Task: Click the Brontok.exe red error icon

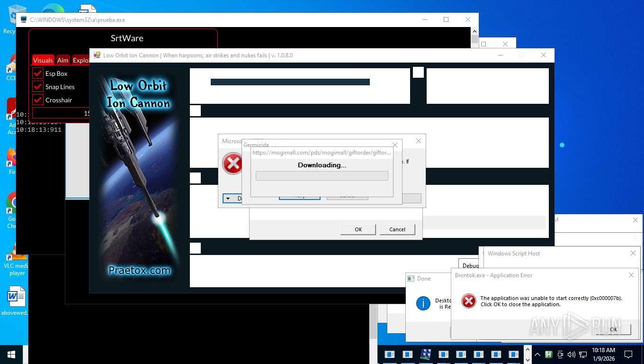Action: [468, 301]
